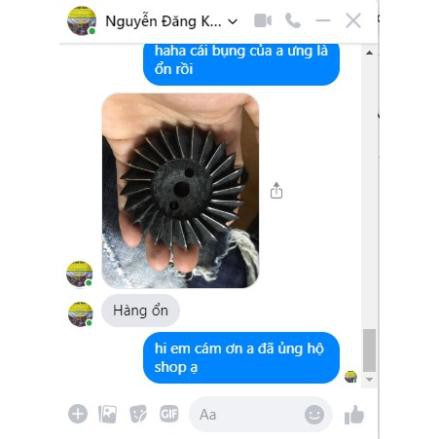Open profile picture in chat header
The height and width of the screenshot is (439, 439).
[82, 21]
